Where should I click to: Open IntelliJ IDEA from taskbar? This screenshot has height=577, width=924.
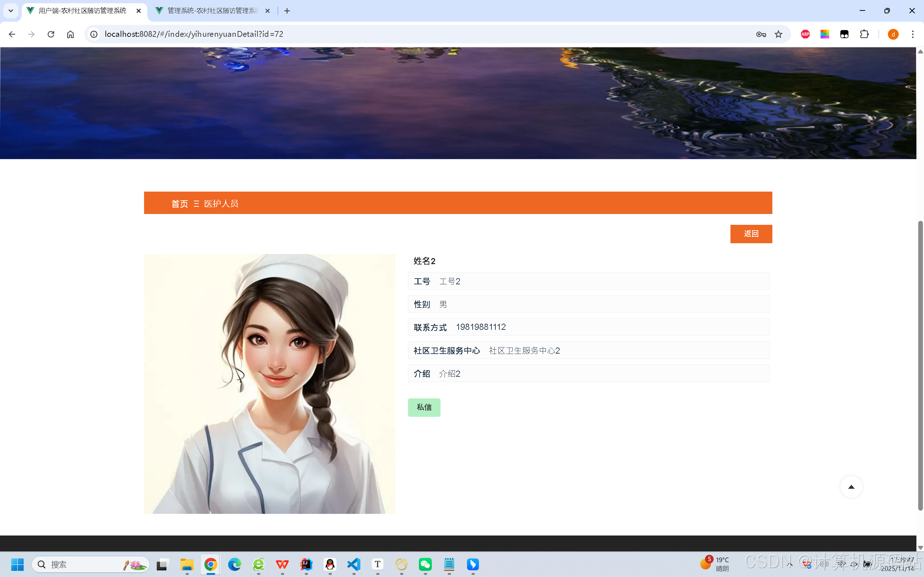(x=306, y=564)
